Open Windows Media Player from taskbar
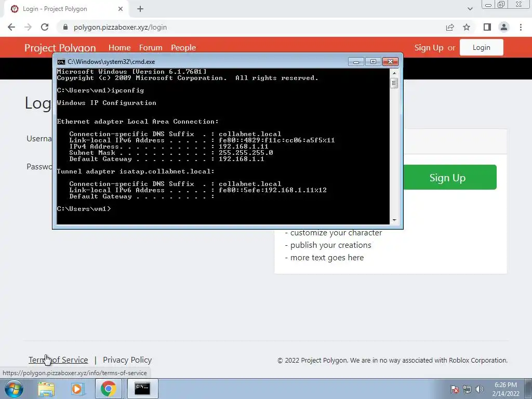The width and height of the screenshot is (532, 399). pyautogui.click(x=77, y=389)
